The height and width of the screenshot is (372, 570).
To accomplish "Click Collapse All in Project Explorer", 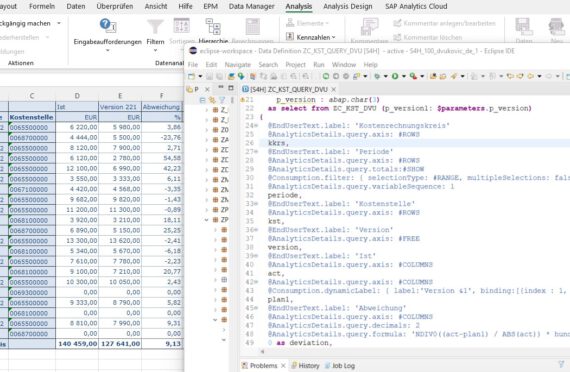I will [202, 100].
